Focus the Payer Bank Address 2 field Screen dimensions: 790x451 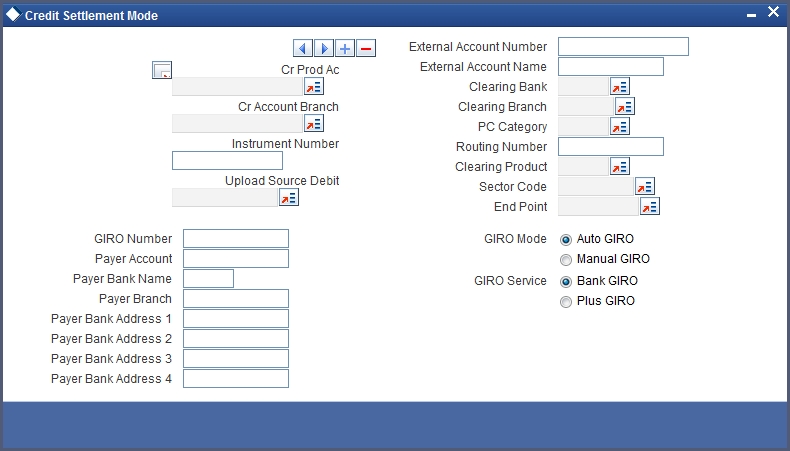point(236,339)
